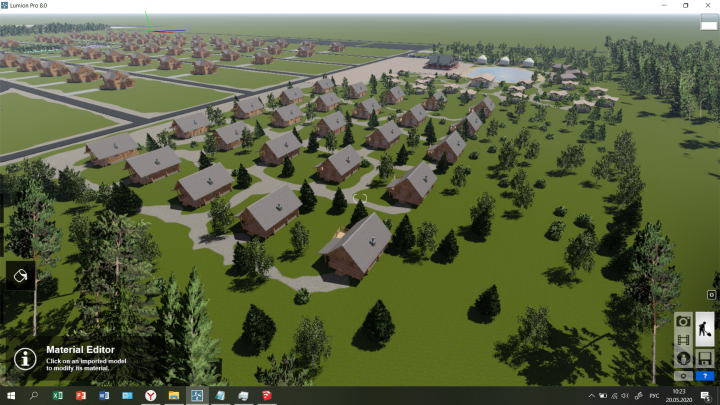Switch to Photo mode camera icon

point(683,321)
